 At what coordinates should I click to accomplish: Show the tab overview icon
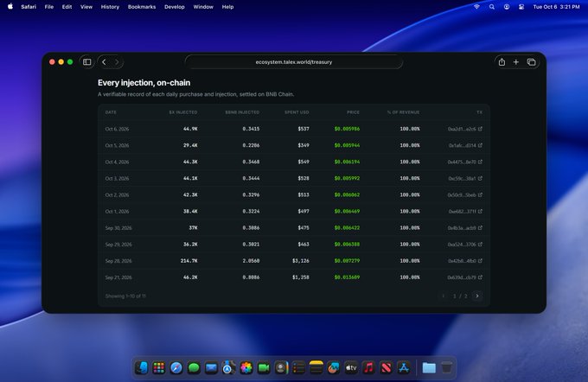(531, 62)
